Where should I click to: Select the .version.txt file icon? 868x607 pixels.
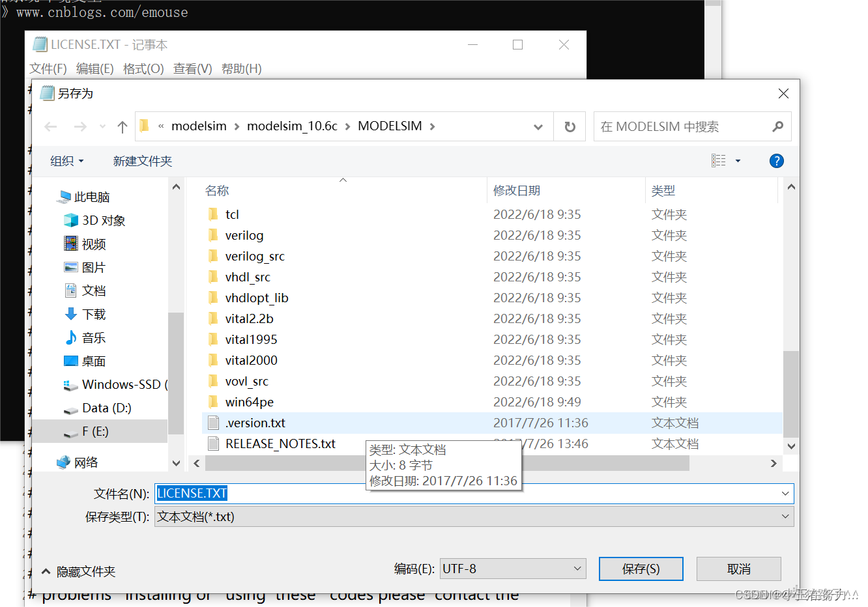(x=213, y=423)
